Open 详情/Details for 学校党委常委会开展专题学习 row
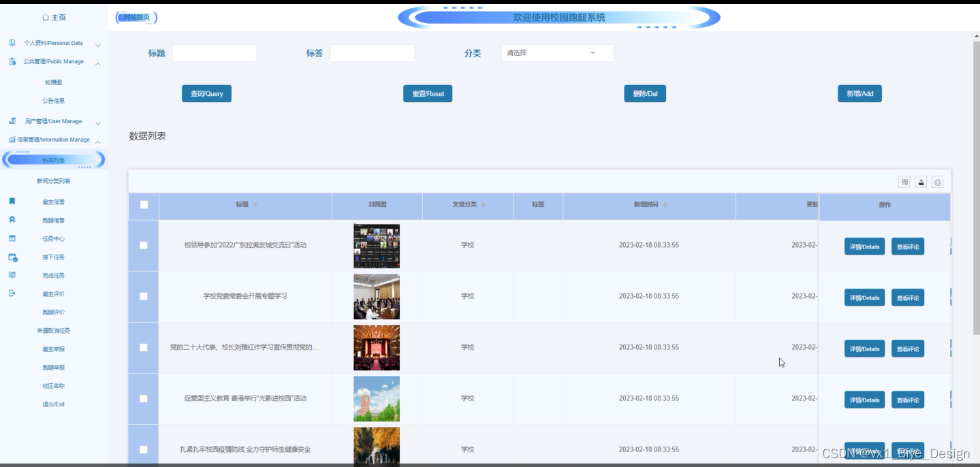This screenshot has height=467, width=980. click(865, 297)
